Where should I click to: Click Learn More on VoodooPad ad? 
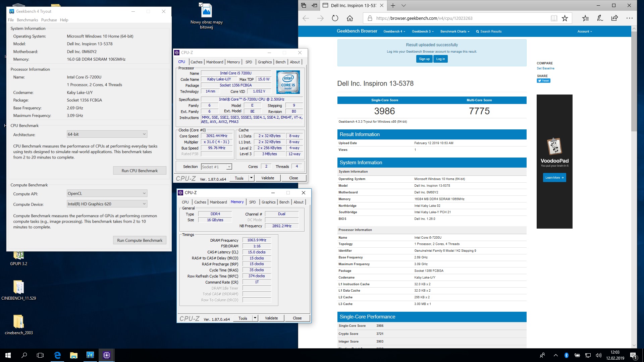(x=554, y=178)
